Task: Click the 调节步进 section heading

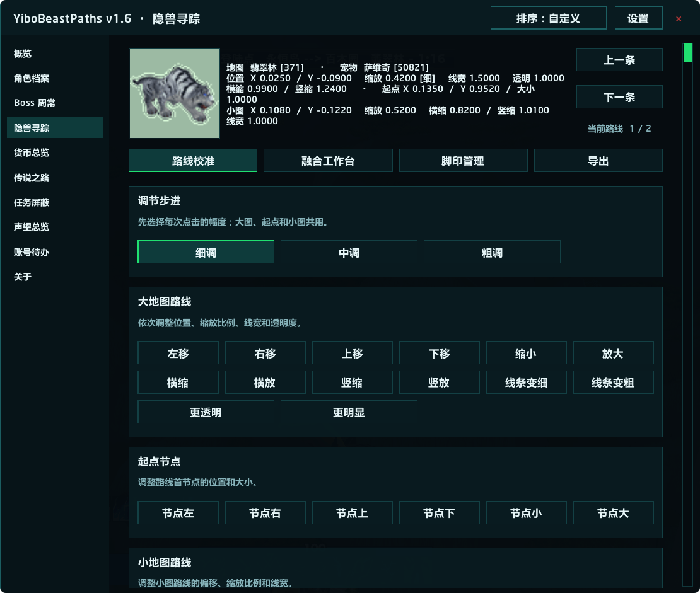Action: coord(160,201)
